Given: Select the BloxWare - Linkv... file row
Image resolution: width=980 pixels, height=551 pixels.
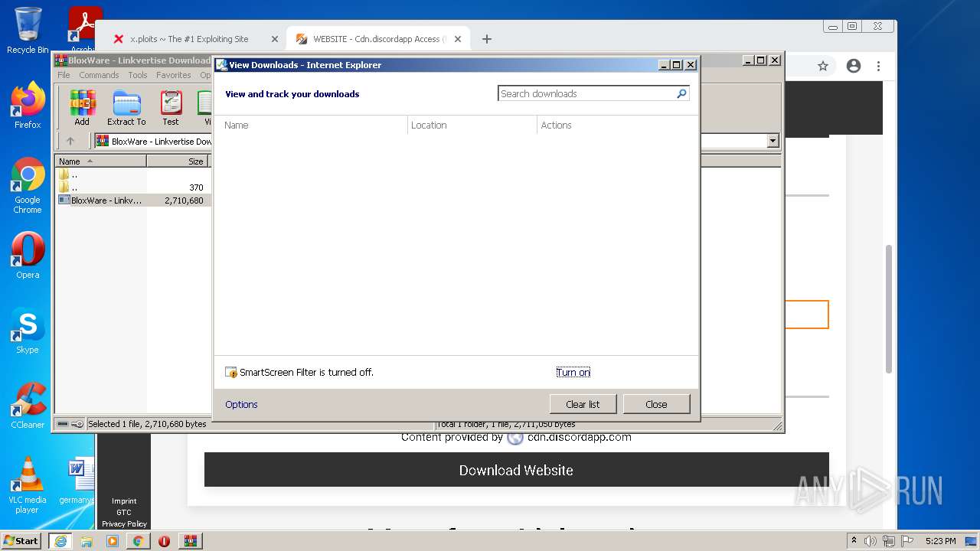Looking at the screenshot, I should pyautogui.click(x=132, y=201).
